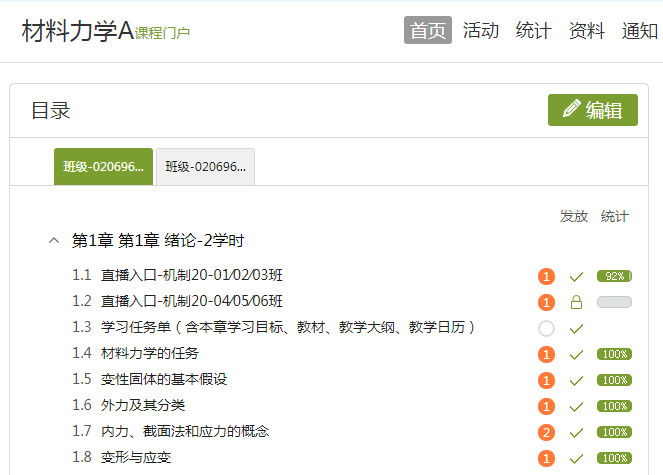Click the orange task badge for section 1.8

tap(546, 458)
